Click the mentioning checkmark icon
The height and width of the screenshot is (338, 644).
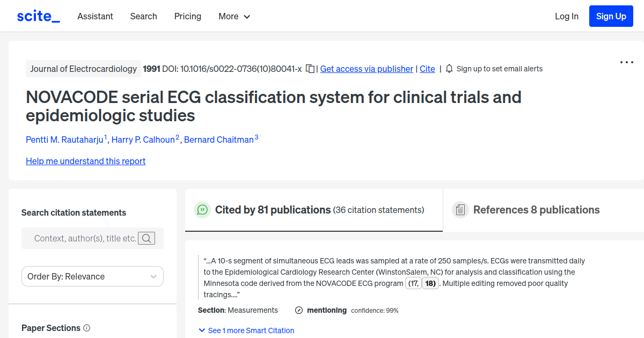pos(298,310)
